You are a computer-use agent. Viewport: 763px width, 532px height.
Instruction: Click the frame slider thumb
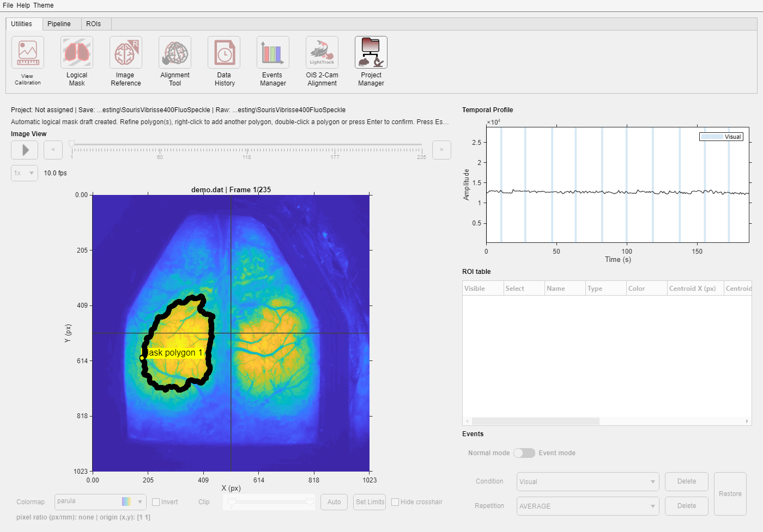71,144
